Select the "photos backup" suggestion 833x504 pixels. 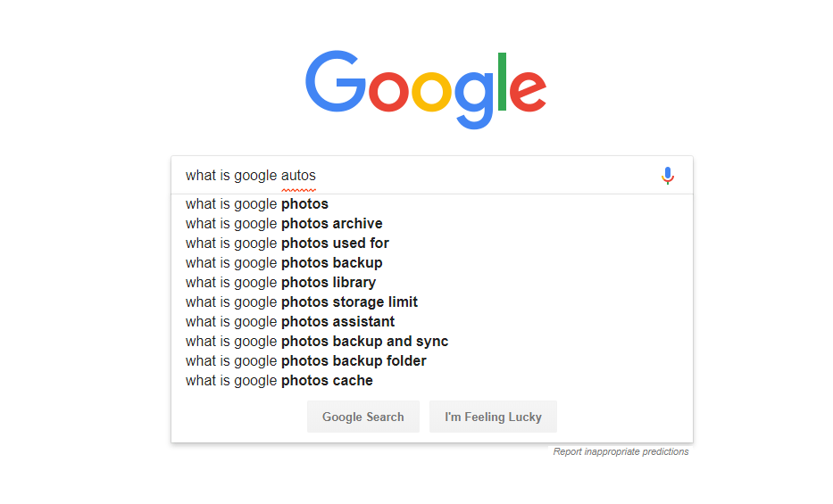[284, 263]
